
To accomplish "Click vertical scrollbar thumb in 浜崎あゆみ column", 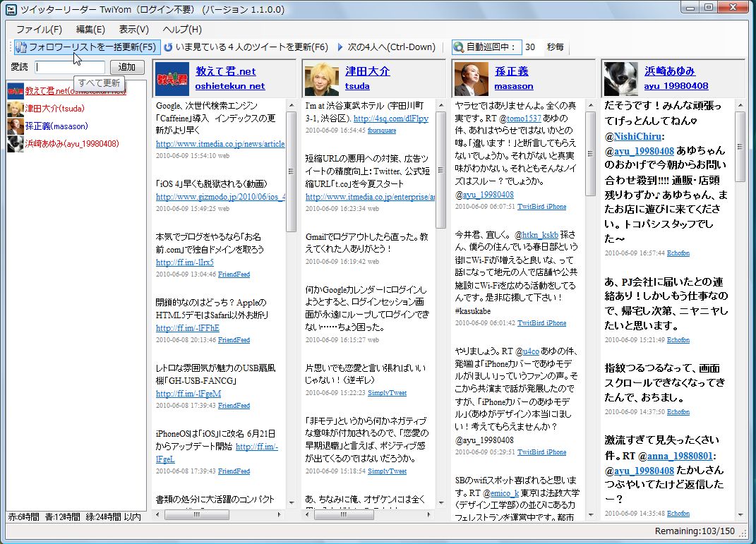I will click(x=740, y=147).
